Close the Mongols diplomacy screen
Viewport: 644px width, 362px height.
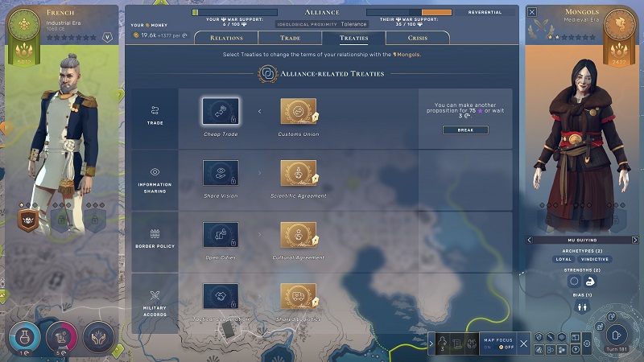pos(532,12)
